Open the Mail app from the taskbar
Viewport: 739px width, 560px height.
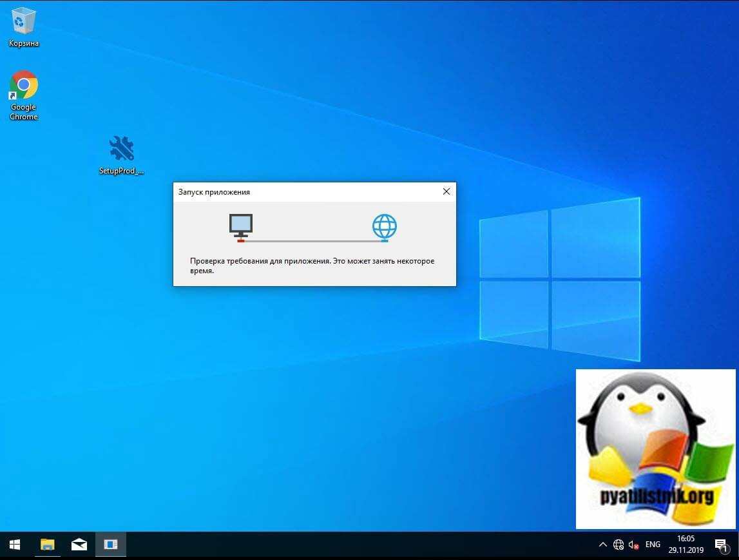(x=79, y=545)
